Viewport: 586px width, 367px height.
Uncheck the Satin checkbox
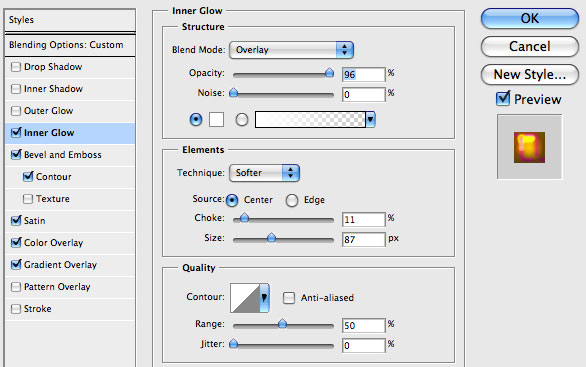pos(16,220)
